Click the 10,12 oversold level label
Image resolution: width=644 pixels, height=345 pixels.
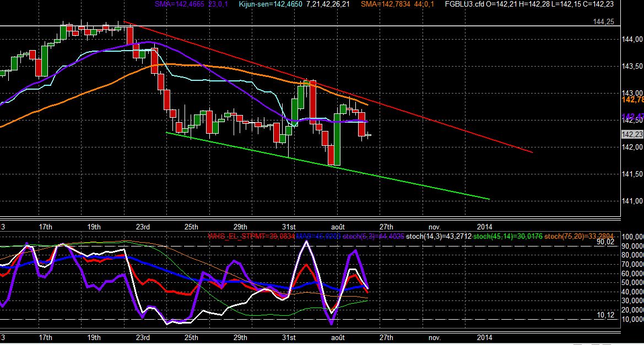click(605, 315)
